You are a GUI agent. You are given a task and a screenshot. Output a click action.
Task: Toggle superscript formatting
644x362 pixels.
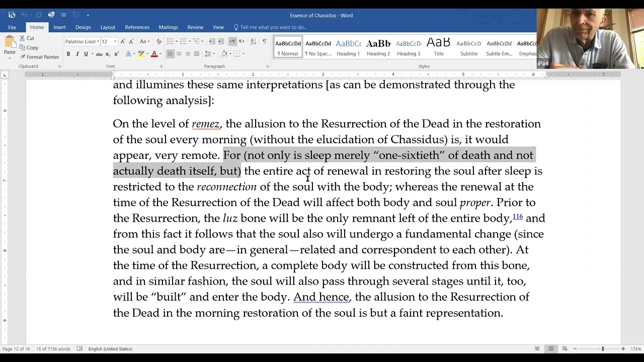coord(117,54)
